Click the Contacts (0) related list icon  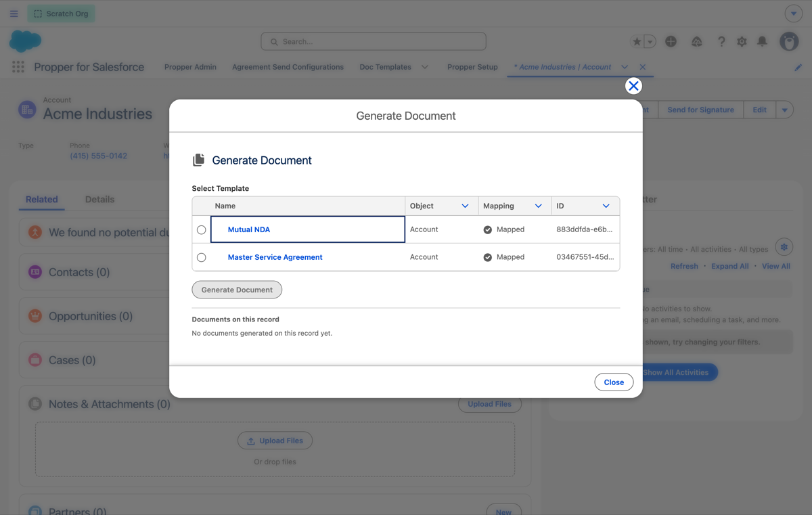pyautogui.click(x=35, y=272)
